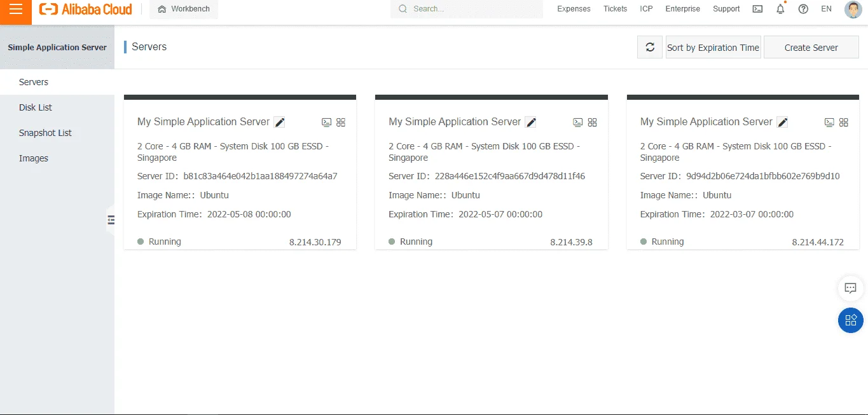868x415 pixels.
Task: Edit name of server 8.214.30.179
Action: (x=279, y=122)
